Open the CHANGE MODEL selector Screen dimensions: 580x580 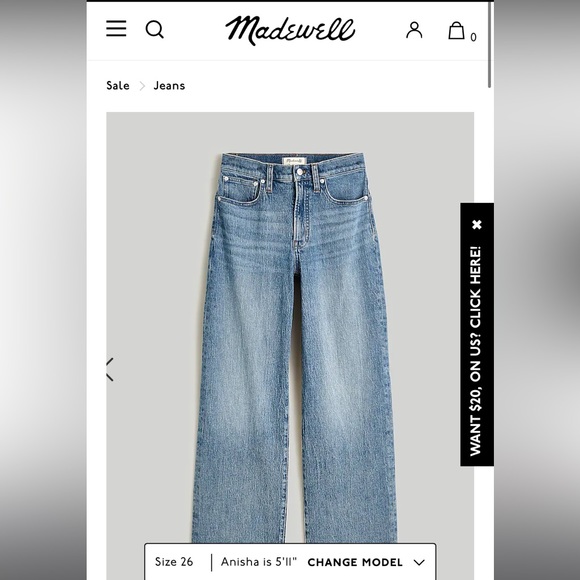(355, 563)
